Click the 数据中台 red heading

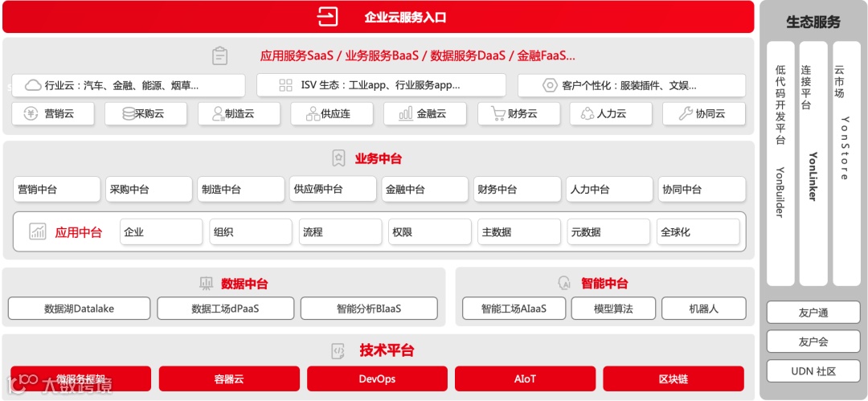click(x=244, y=284)
